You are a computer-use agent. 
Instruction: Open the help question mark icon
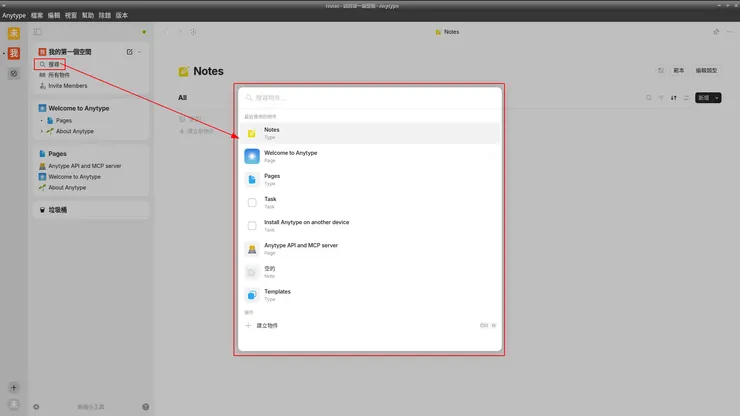click(145, 407)
